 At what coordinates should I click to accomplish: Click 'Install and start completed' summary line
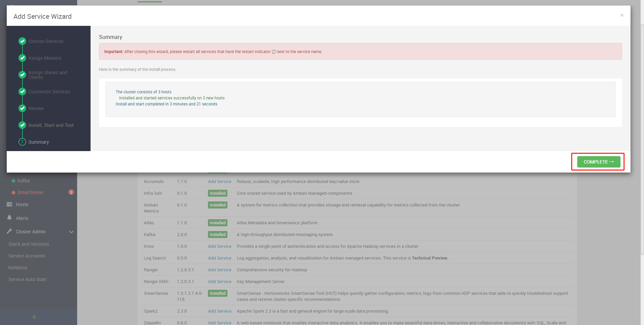tap(166, 104)
